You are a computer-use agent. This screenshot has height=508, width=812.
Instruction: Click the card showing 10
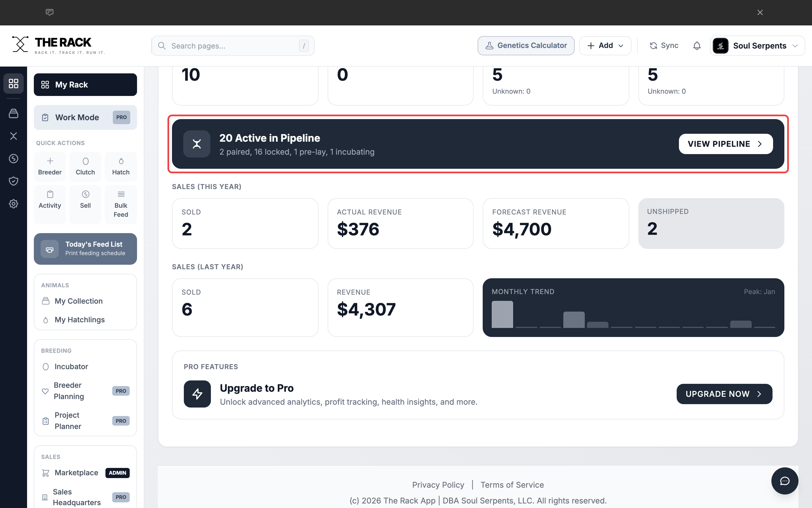(x=245, y=86)
